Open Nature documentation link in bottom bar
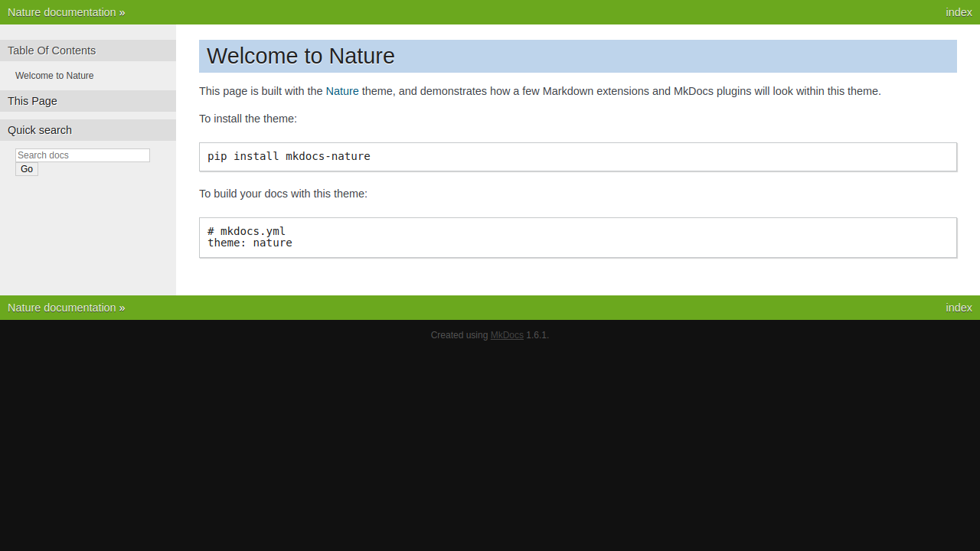980x551 pixels. tap(62, 308)
